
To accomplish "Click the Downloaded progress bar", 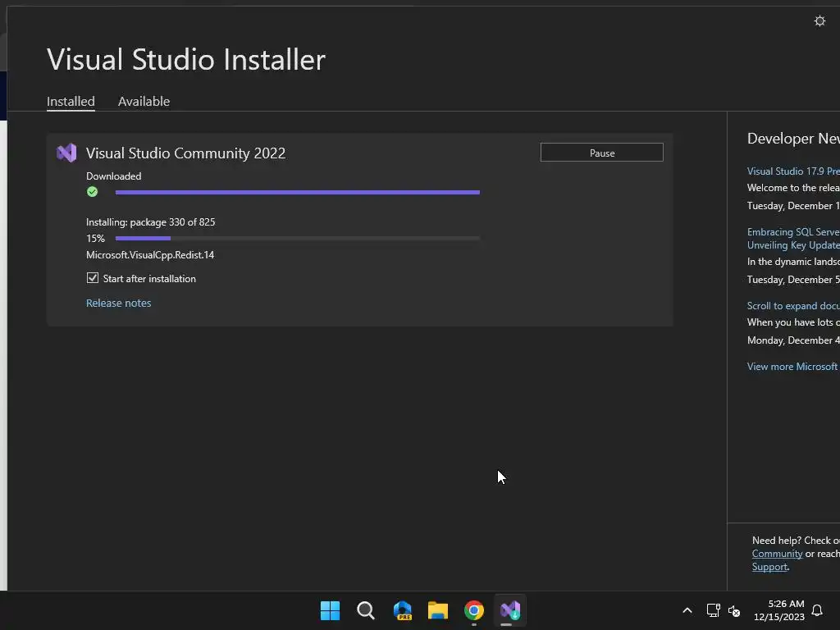I will (x=297, y=192).
